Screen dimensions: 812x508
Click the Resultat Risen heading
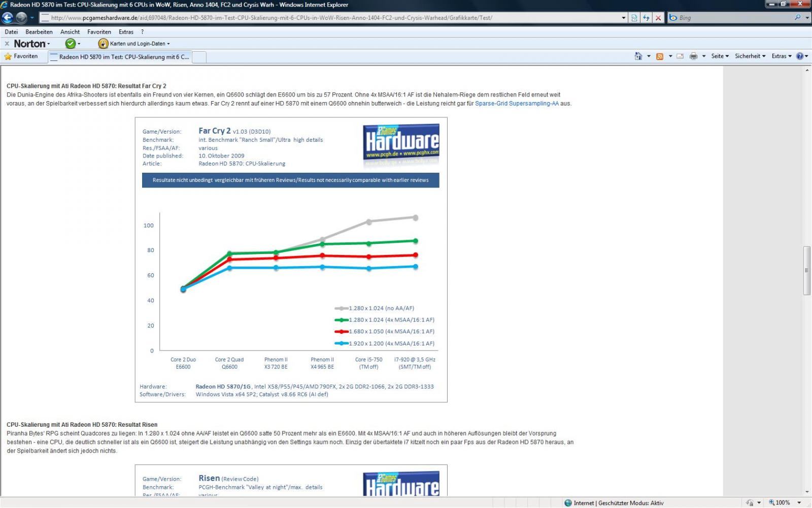click(x=82, y=425)
